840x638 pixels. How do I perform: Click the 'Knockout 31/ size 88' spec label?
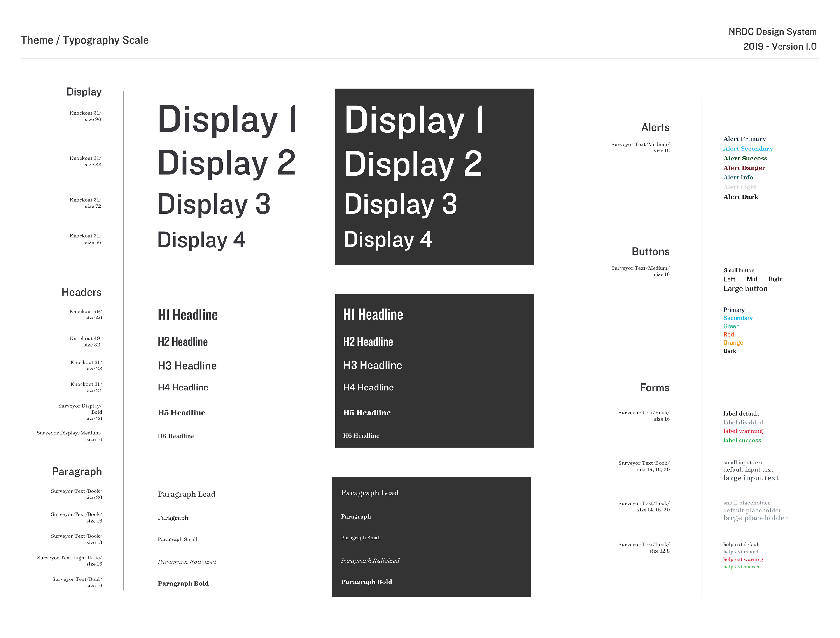tap(86, 161)
